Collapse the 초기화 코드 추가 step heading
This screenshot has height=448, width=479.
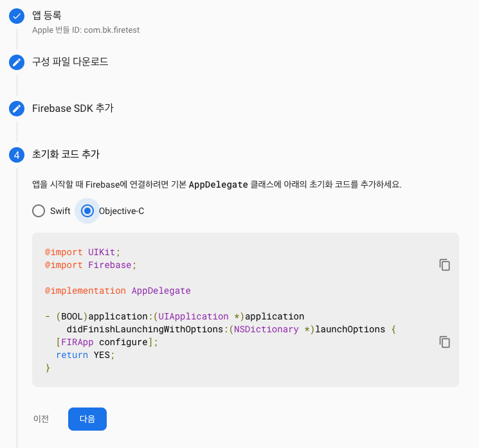coord(66,155)
